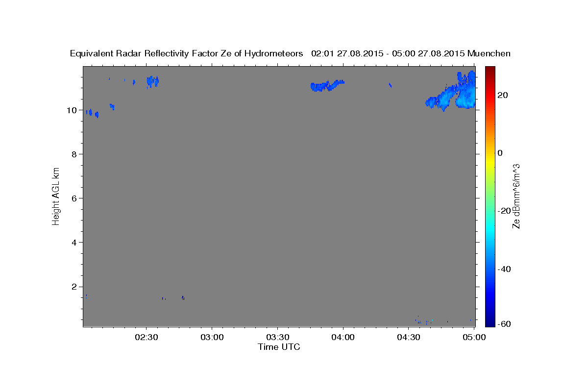588x392 pixels.
Task: Click the Ze dBmm^6/m^3 colorbar title
Action: pyautogui.click(x=516, y=196)
